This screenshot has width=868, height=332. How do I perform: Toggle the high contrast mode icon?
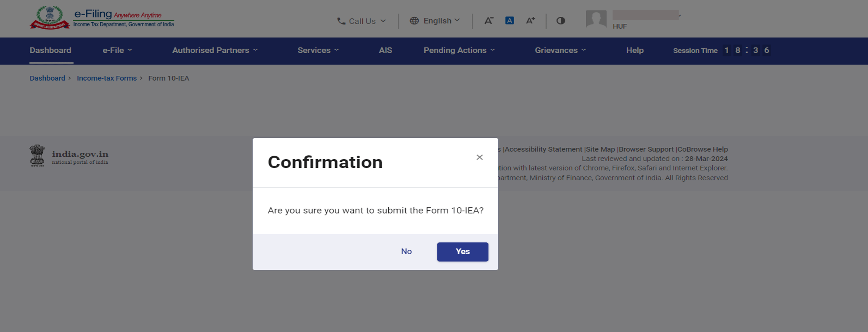(561, 21)
